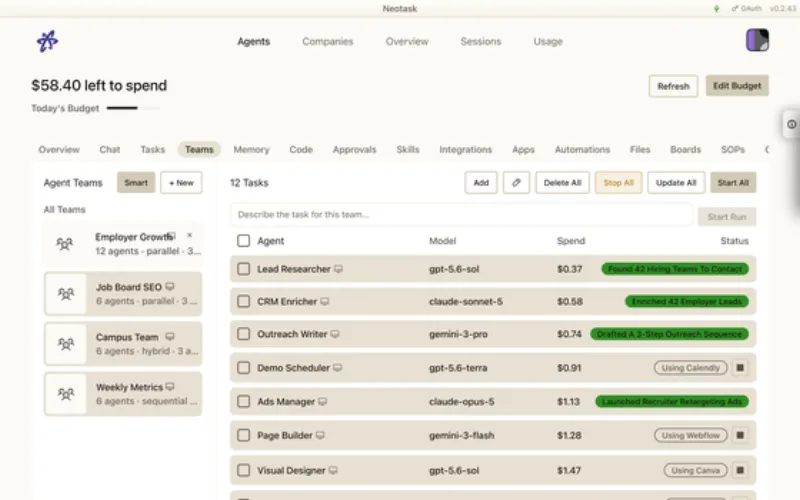
Task: Click the Update All button
Action: [x=676, y=183]
